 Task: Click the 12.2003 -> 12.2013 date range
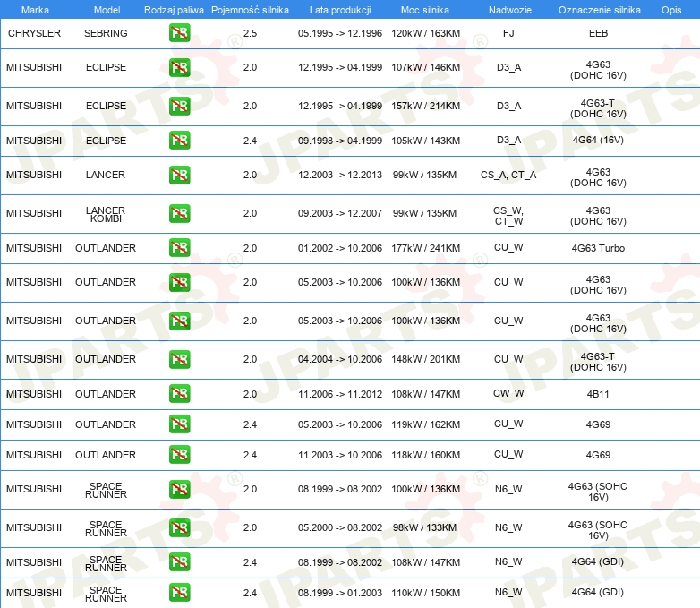(x=340, y=175)
